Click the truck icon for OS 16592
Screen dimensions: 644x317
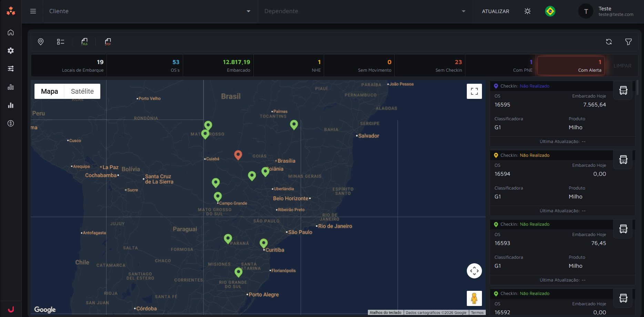click(x=623, y=298)
